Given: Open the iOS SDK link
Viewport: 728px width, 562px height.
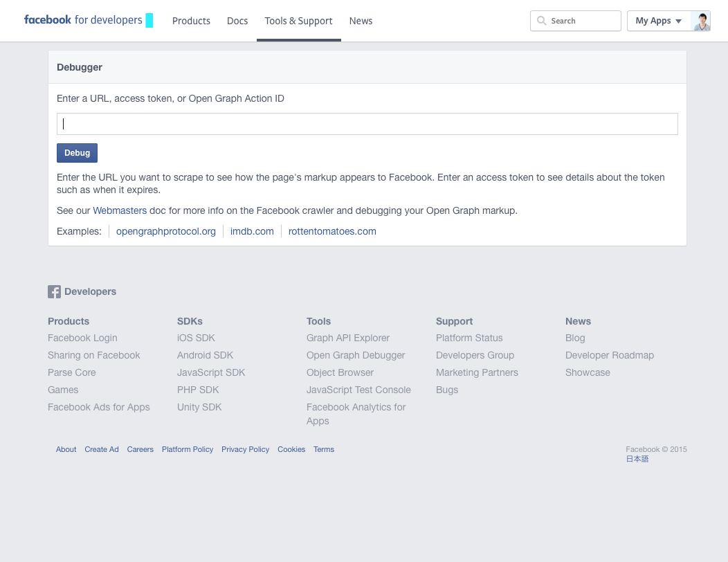Looking at the screenshot, I should pos(196,338).
